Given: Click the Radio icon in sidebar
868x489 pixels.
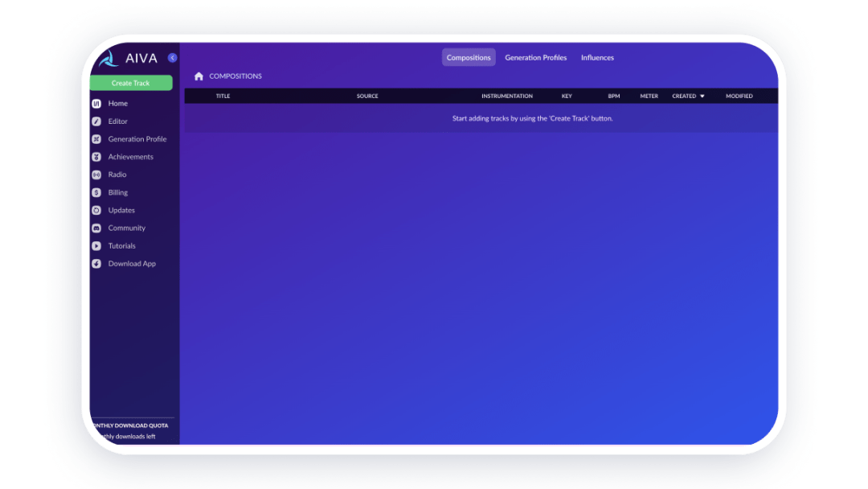Looking at the screenshot, I should point(96,175).
